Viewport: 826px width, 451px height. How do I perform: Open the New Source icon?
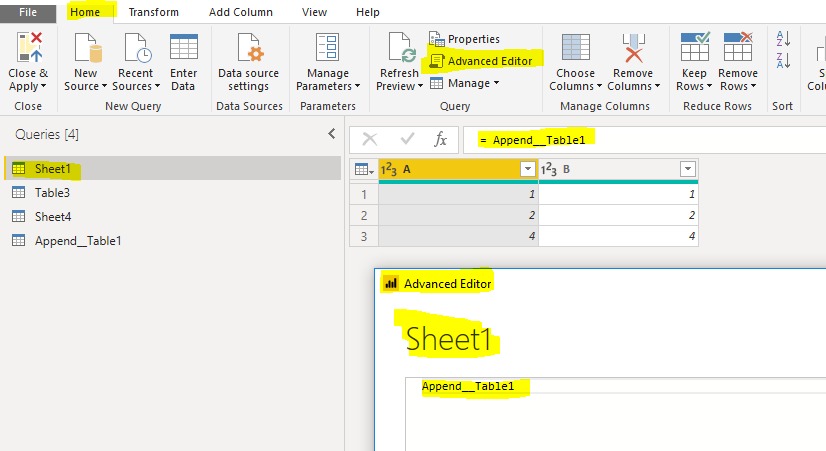click(x=87, y=47)
